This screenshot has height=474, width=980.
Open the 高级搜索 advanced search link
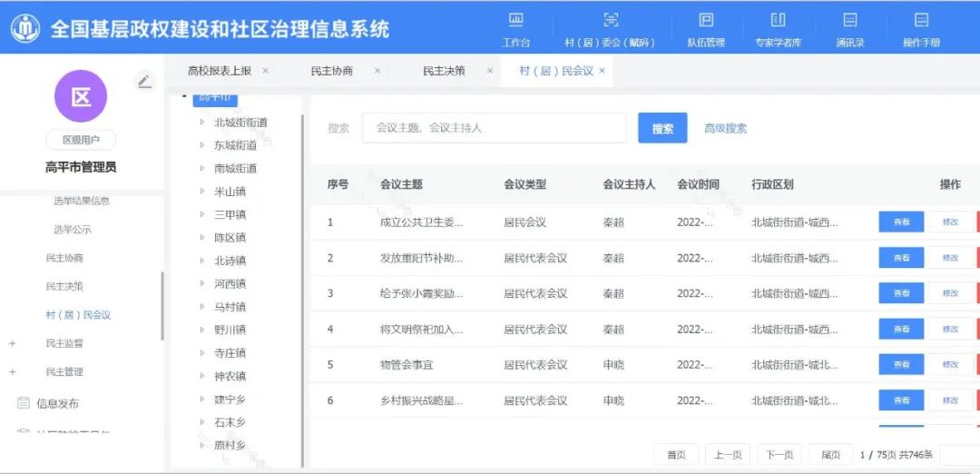[x=725, y=129]
